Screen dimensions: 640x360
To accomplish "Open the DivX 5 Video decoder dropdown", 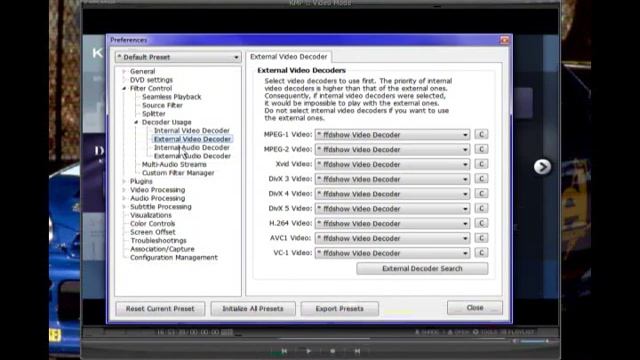I will [392, 209].
